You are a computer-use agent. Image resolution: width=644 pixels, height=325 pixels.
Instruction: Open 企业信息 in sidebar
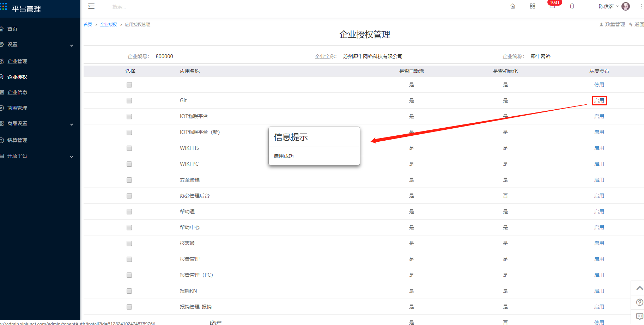tap(17, 92)
